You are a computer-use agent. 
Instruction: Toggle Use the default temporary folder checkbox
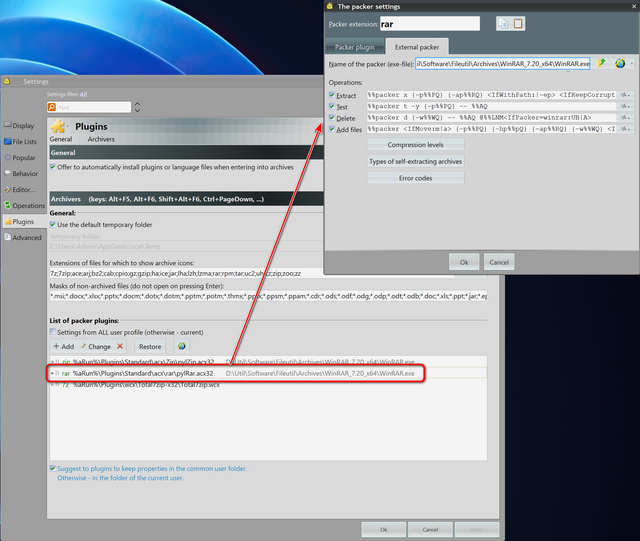53,224
